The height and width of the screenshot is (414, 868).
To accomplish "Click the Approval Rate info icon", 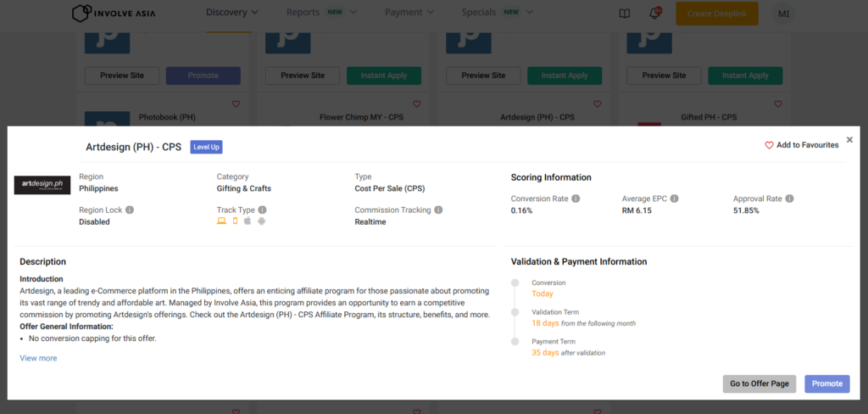I will 789,199.
